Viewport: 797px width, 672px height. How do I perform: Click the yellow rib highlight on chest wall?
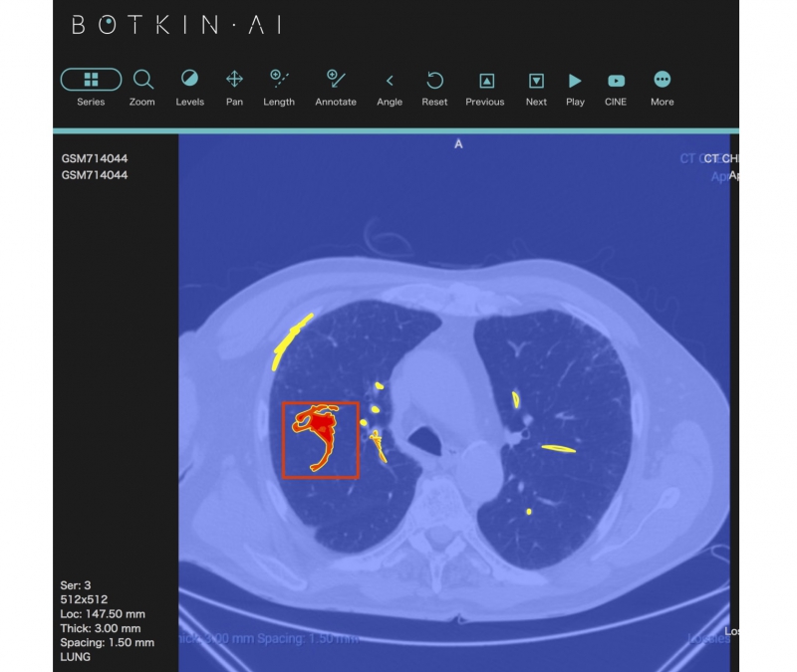[x=290, y=340]
